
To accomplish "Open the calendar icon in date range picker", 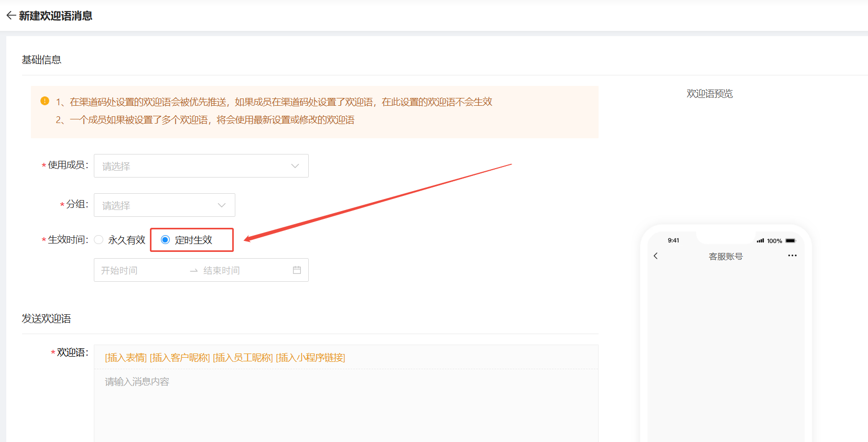I will click(297, 270).
